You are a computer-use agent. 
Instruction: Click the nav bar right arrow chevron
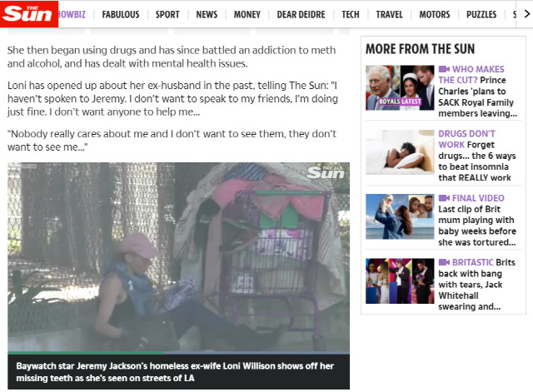coord(526,14)
